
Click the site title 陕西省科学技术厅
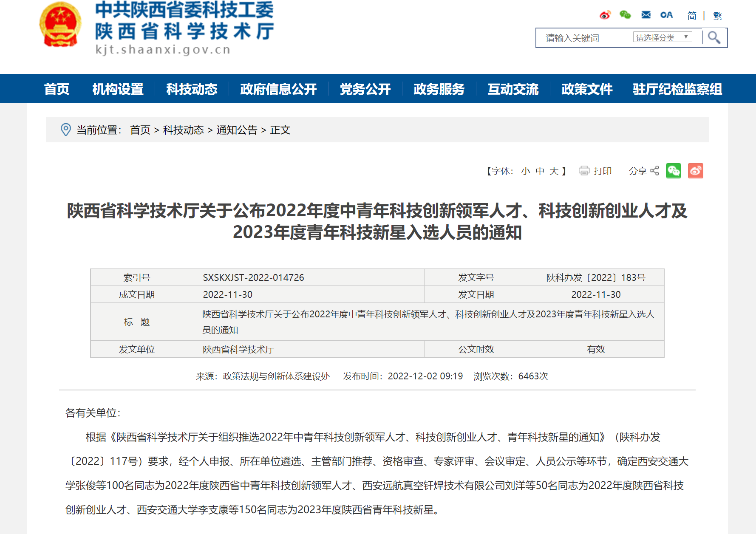point(184,31)
